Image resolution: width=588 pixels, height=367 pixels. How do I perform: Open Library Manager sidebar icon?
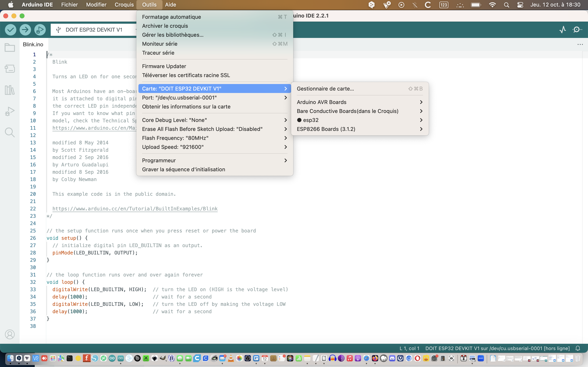10,90
